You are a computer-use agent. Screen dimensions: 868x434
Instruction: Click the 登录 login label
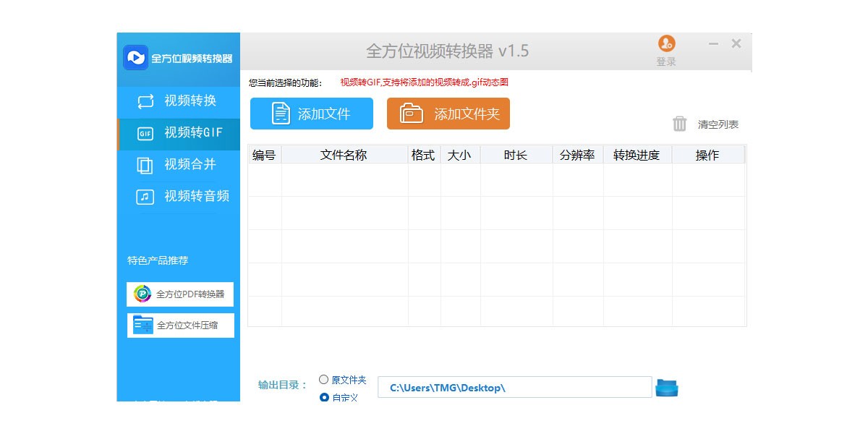click(666, 62)
